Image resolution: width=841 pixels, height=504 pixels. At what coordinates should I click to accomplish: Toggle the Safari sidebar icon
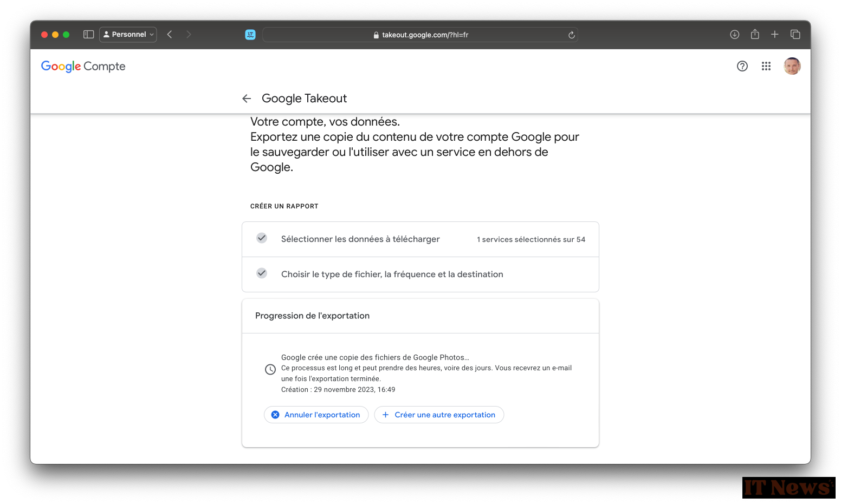coord(89,34)
